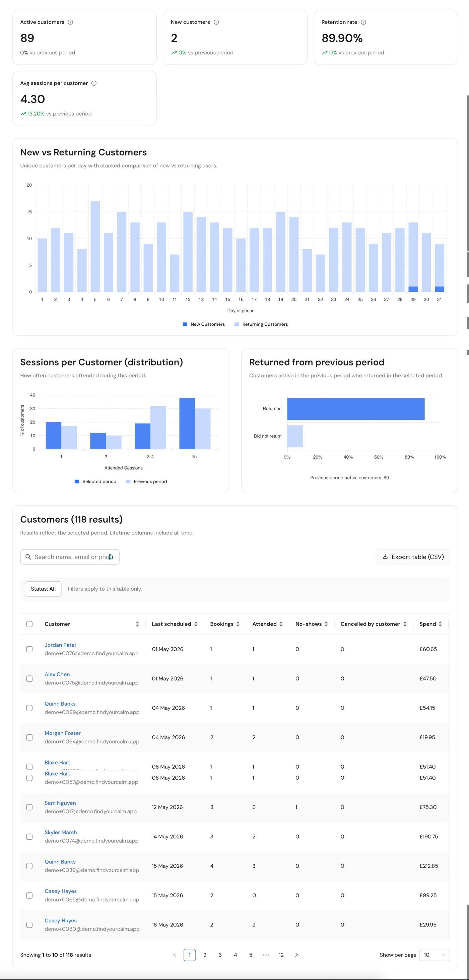Screen dimensions: 469x980
Task: Focus the search name, email field
Action: 70,557
